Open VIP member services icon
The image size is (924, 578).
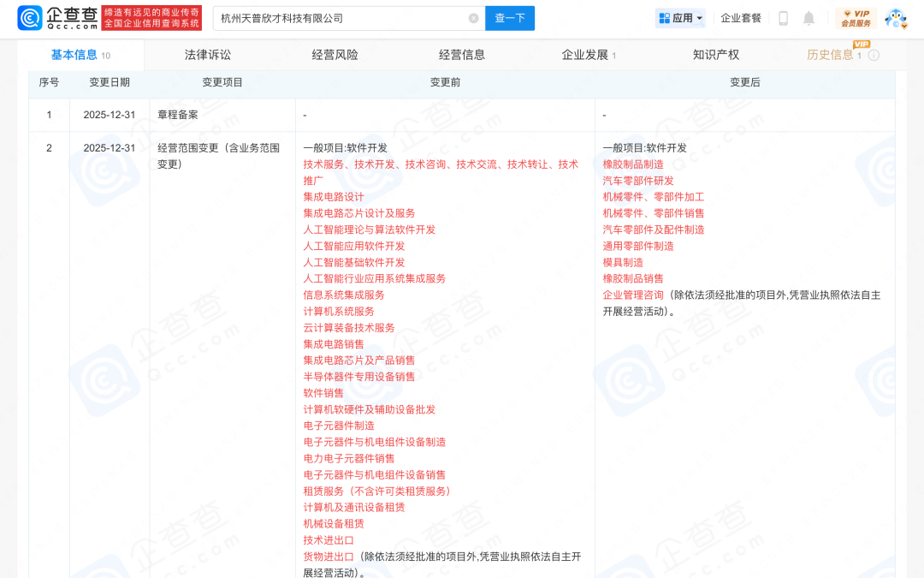tap(856, 18)
